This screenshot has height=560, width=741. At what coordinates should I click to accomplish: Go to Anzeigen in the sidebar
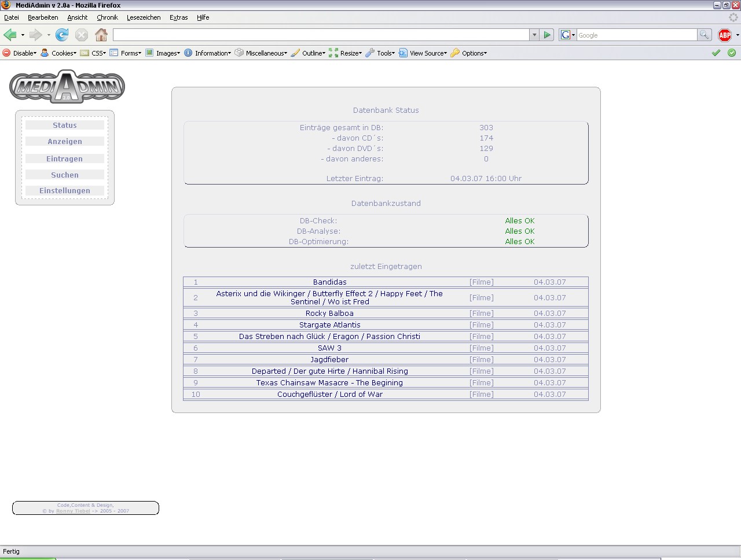tap(65, 142)
